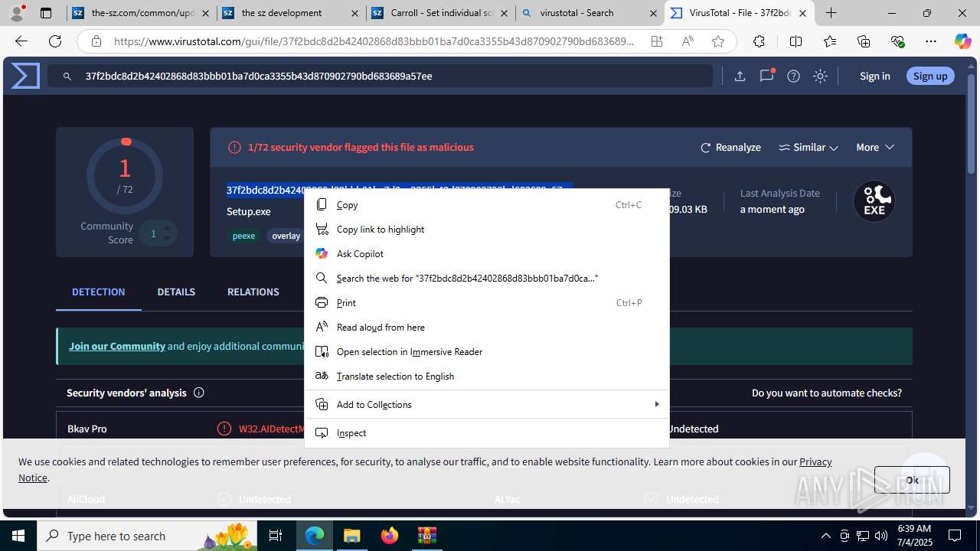Image resolution: width=980 pixels, height=551 pixels.
Task: Expand Add to Collections submenu
Action: click(x=487, y=404)
